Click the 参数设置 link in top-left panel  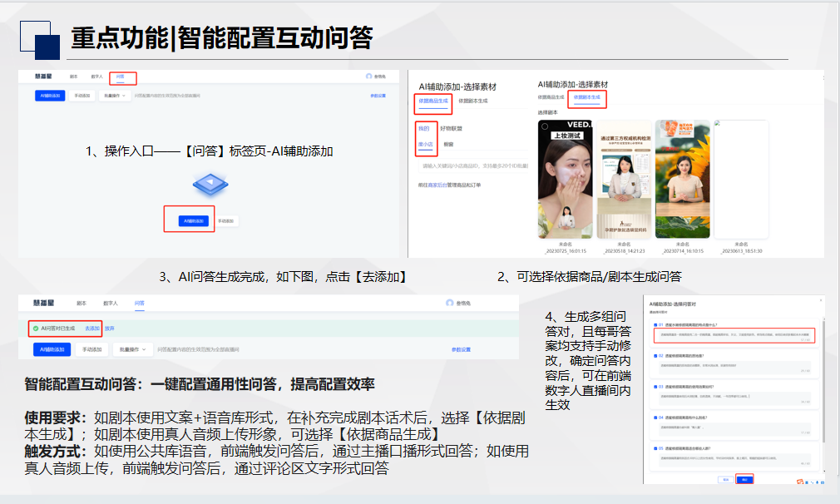[378, 96]
